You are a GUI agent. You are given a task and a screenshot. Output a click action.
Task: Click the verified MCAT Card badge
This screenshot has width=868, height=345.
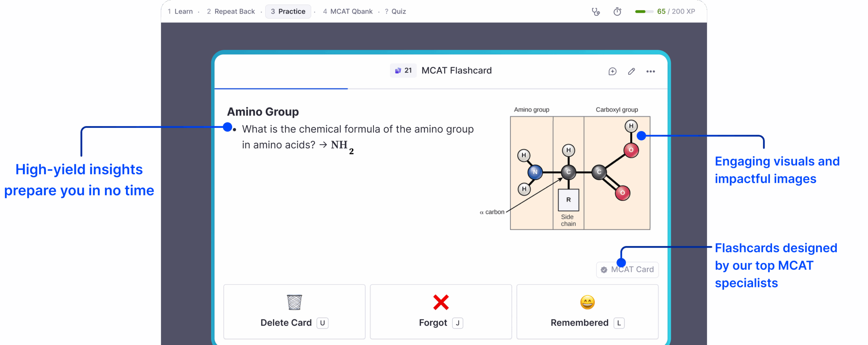click(x=627, y=270)
